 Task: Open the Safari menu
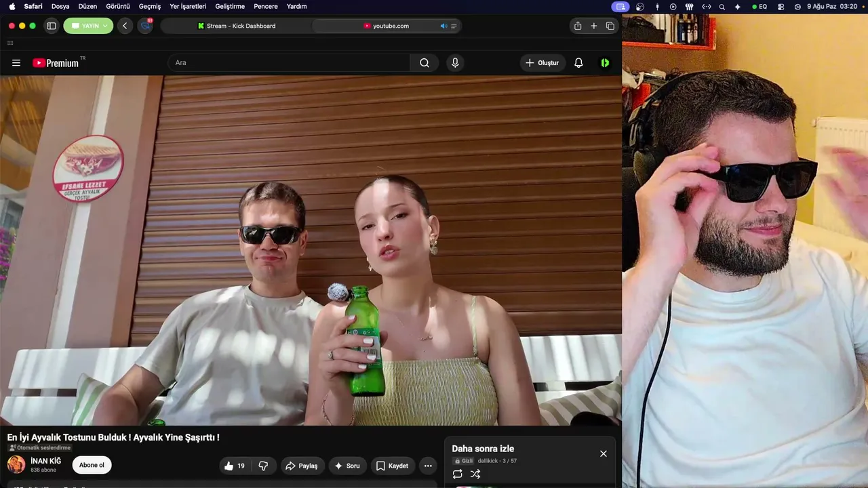33,6
